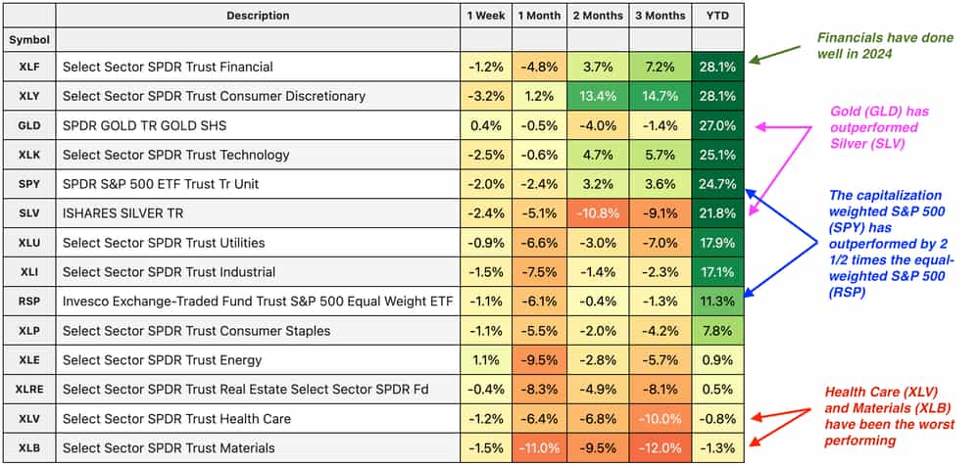Select the RSP ticker symbol
980x467 pixels.
tap(28, 302)
